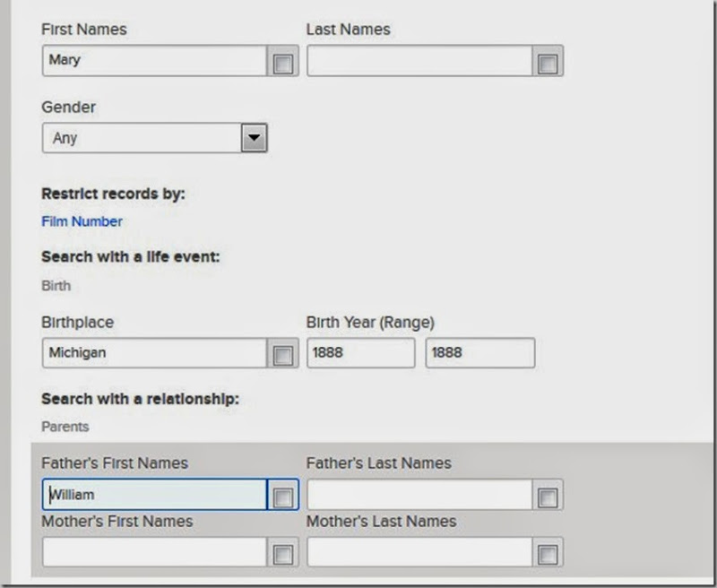Click the 'Gender' label text
This screenshot has width=717, height=588.
point(69,108)
